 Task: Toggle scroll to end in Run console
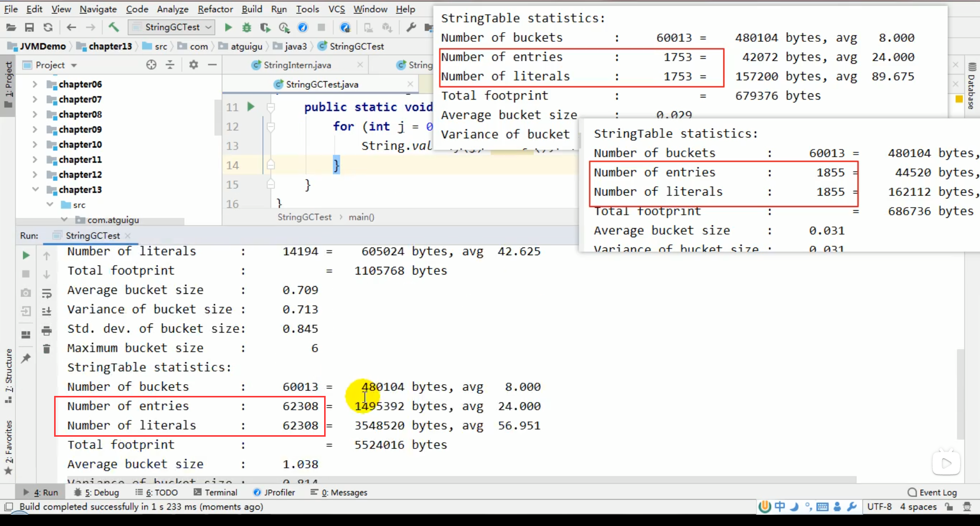coord(46,311)
